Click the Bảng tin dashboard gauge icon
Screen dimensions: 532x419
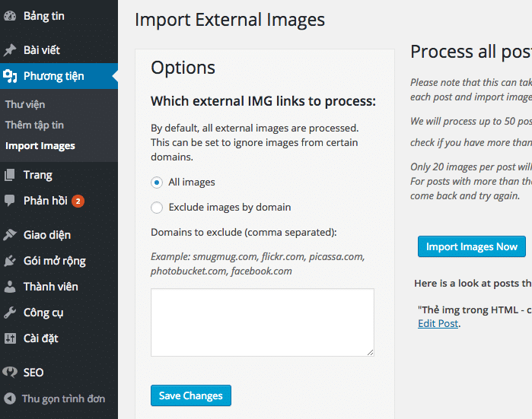click(x=10, y=16)
